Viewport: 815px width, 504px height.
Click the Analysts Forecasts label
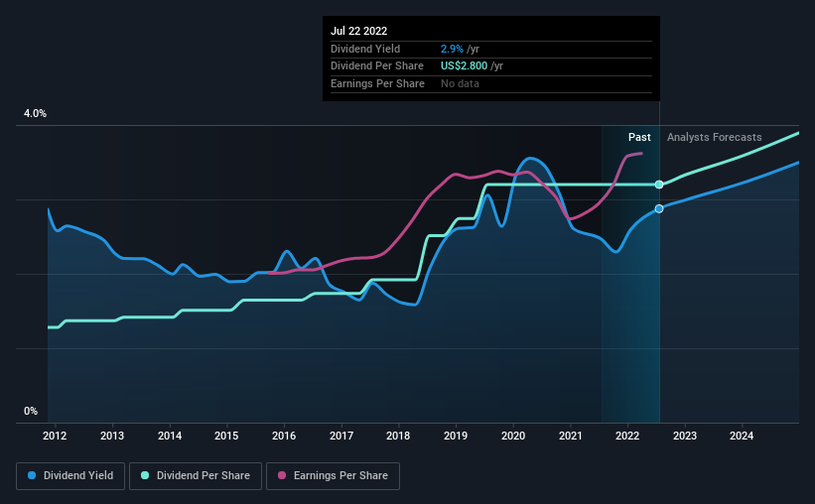point(714,137)
